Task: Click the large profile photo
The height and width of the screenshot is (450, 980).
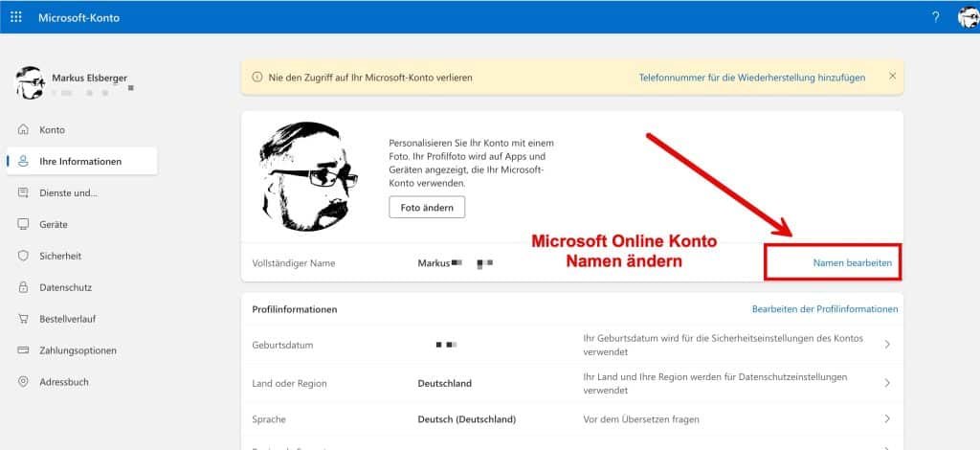Action: (307, 176)
